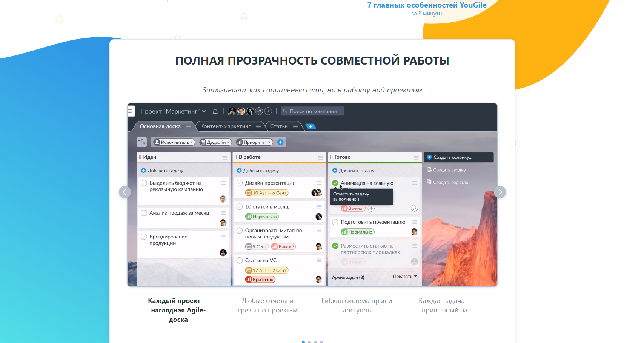Assign a user on the Анимация на главную card
The width and height of the screenshot is (644, 343).
414,208
